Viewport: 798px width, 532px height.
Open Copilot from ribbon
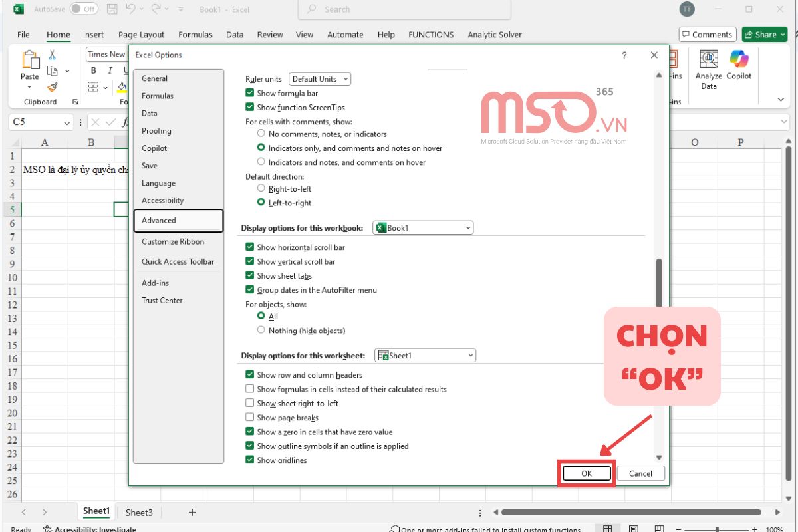click(x=739, y=65)
